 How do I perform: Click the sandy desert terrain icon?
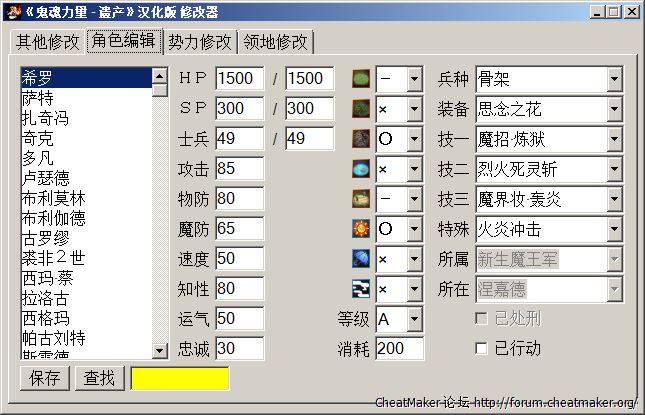pos(361,199)
